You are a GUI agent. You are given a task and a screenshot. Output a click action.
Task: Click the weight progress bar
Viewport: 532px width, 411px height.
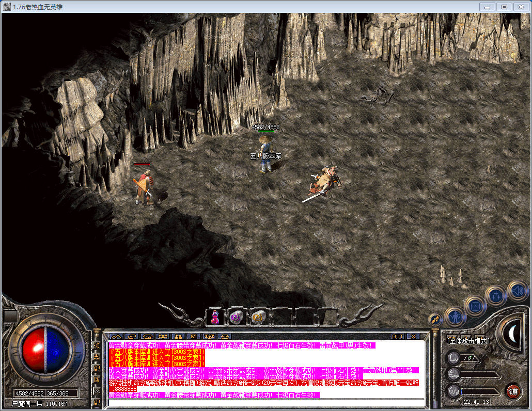pos(479,392)
